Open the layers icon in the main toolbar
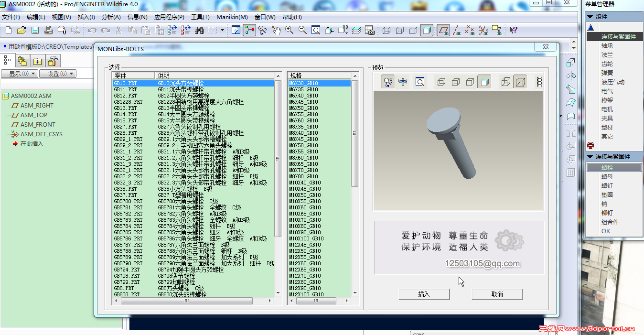 click(356, 30)
